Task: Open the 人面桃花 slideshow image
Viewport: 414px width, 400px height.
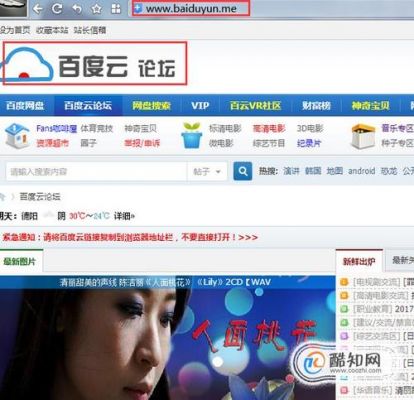Action: click(167, 338)
